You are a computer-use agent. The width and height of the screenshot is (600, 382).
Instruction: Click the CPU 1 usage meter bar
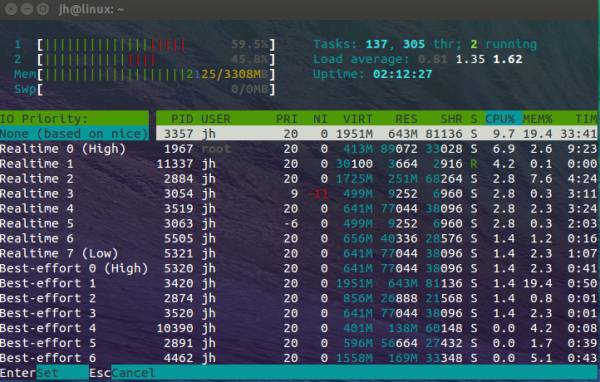tap(156, 45)
